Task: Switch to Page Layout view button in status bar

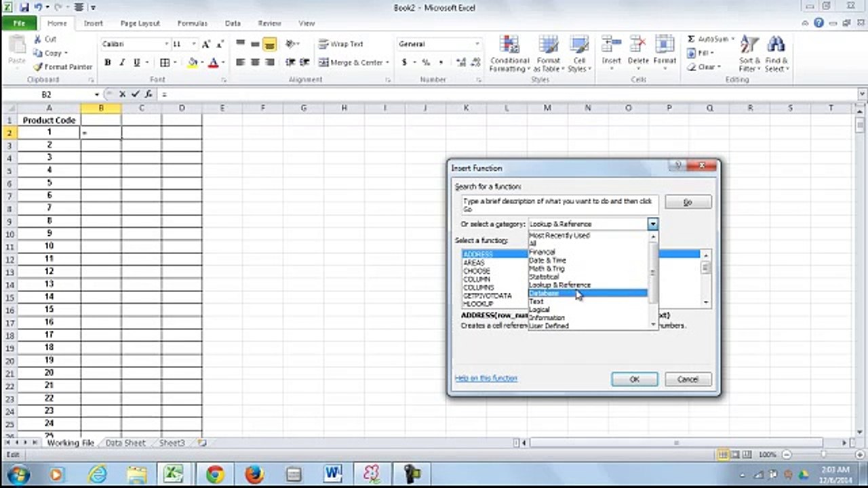Action: coord(734,455)
